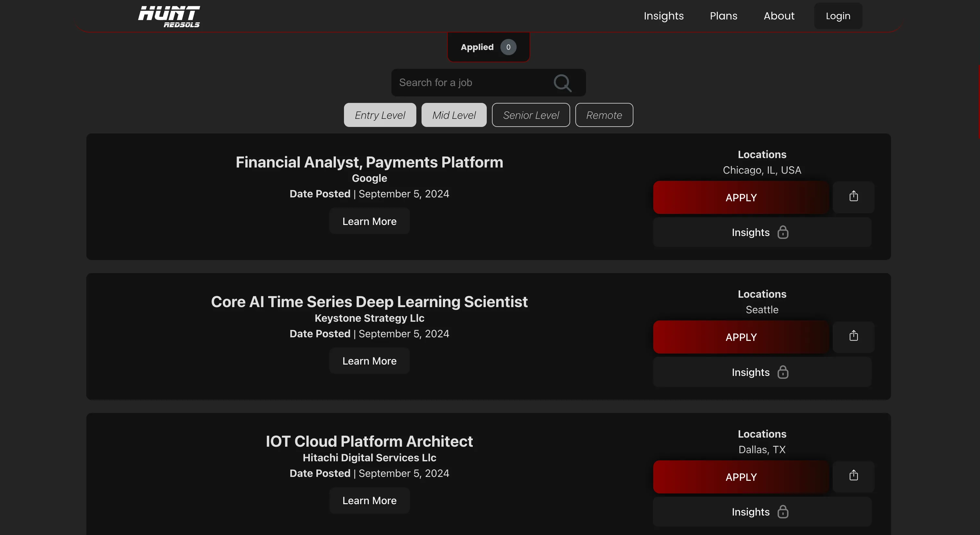The height and width of the screenshot is (535, 980).
Task: Click the Hunt Redsols logo
Action: [169, 16]
